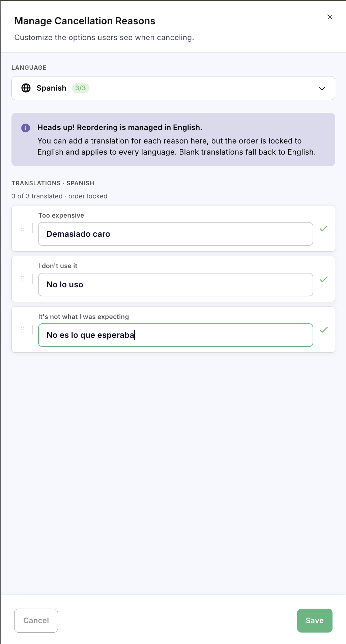Viewport: 346px width, 644px height.
Task: Click drag handle beside I don't use it
Action: [23, 279]
